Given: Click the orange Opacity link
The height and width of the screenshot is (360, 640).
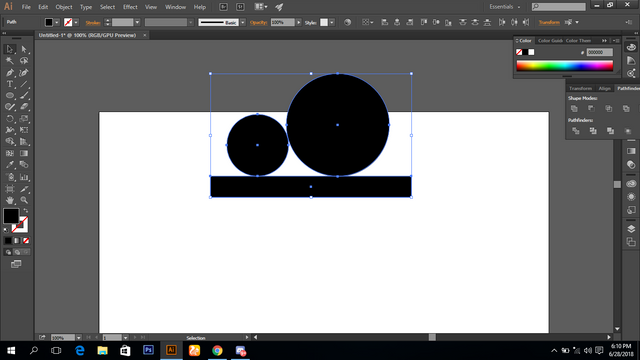Looking at the screenshot, I should click(x=258, y=23).
